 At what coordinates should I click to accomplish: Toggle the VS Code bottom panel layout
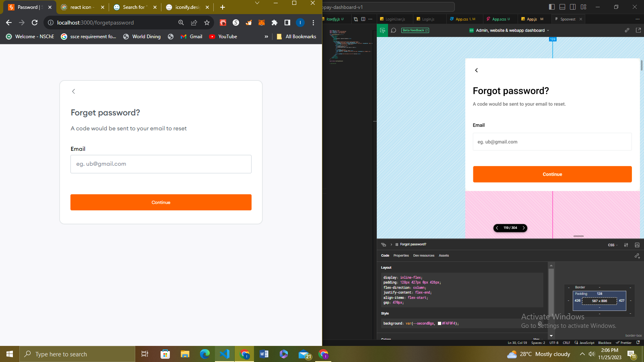pyautogui.click(x=562, y=7)
